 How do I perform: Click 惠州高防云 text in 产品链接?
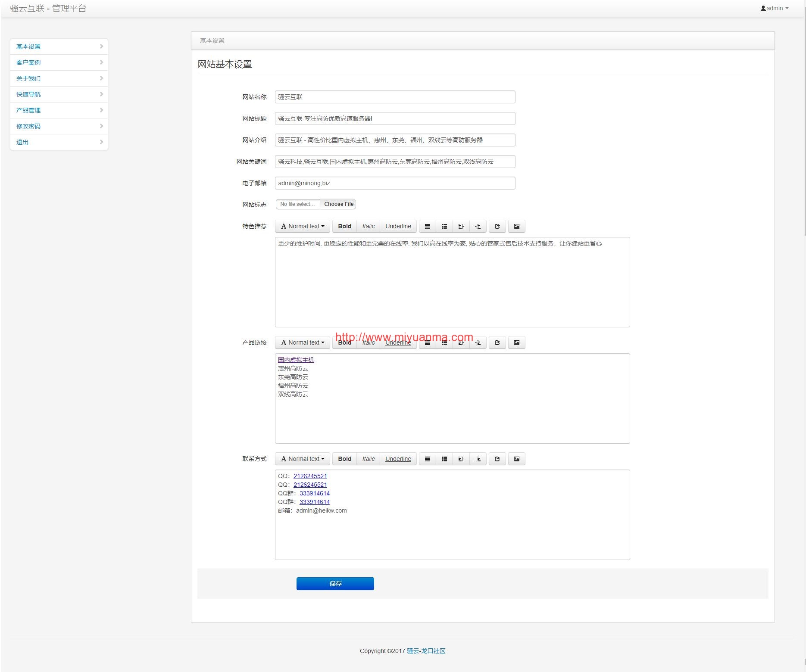coord(293,368)
